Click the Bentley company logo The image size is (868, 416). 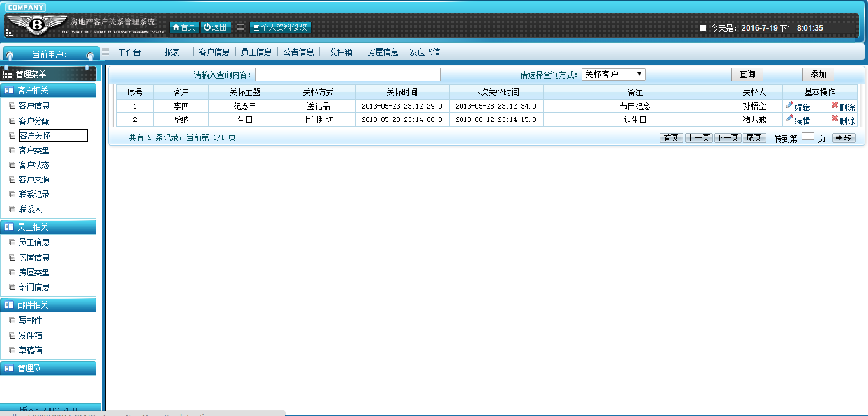point(37,25)
